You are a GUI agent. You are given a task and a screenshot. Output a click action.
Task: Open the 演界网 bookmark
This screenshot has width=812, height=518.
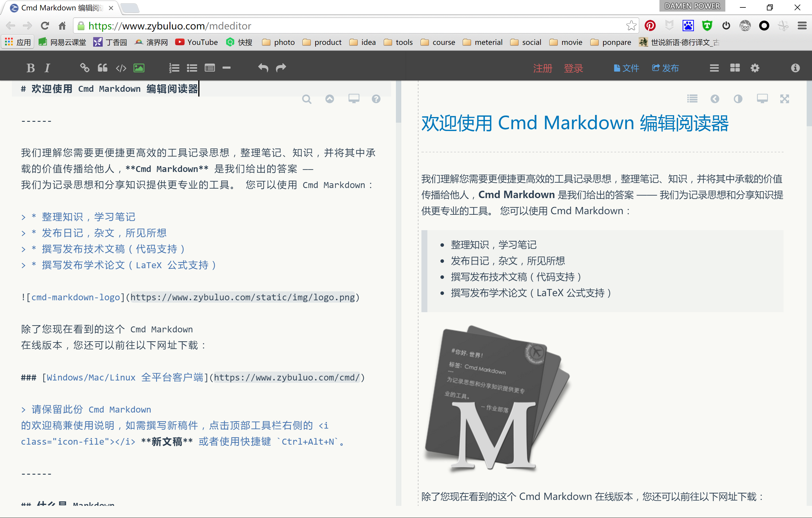(151, 42)
